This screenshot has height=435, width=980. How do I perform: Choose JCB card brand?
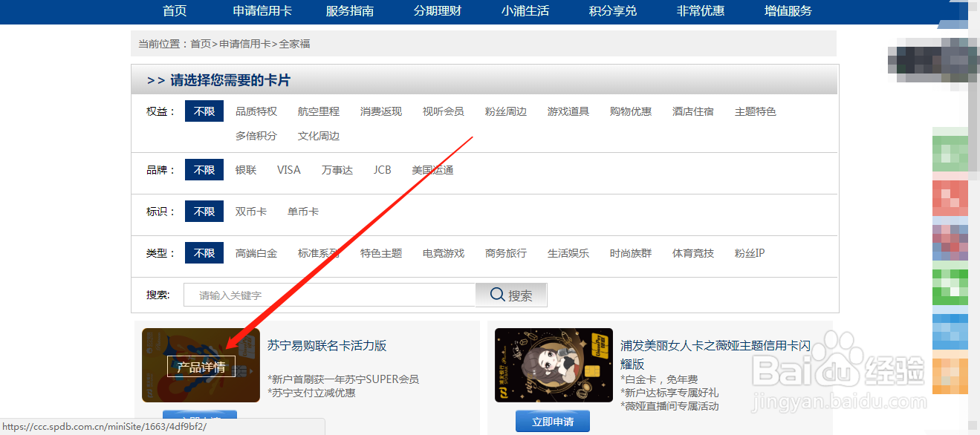(383, 170)
